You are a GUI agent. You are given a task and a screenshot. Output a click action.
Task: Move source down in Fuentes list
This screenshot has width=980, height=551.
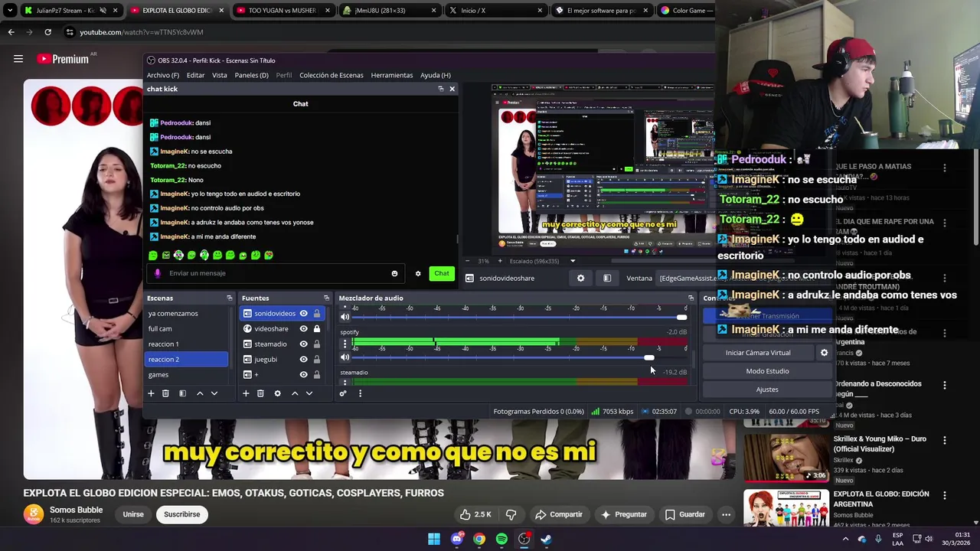pos(309,393)
